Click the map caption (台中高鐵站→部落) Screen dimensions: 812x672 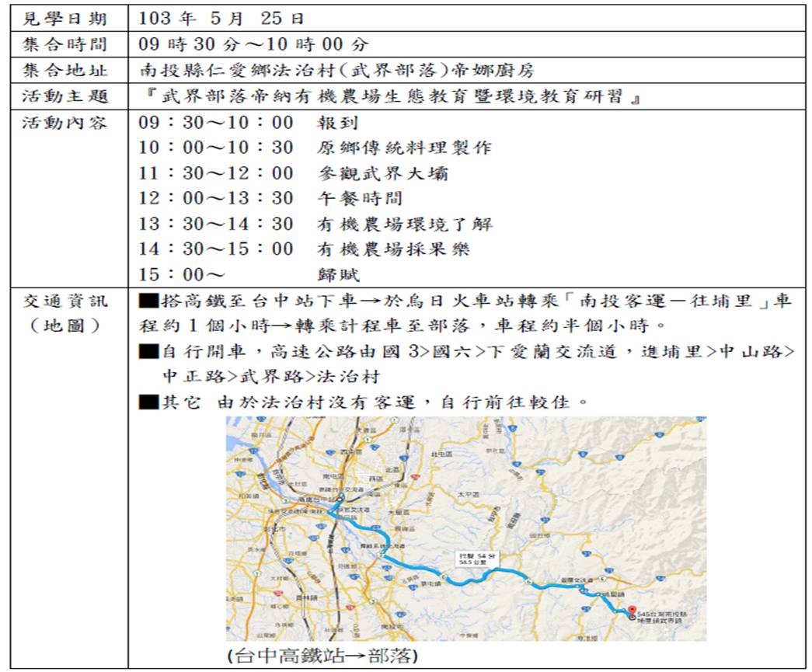[x=322, y=656]
